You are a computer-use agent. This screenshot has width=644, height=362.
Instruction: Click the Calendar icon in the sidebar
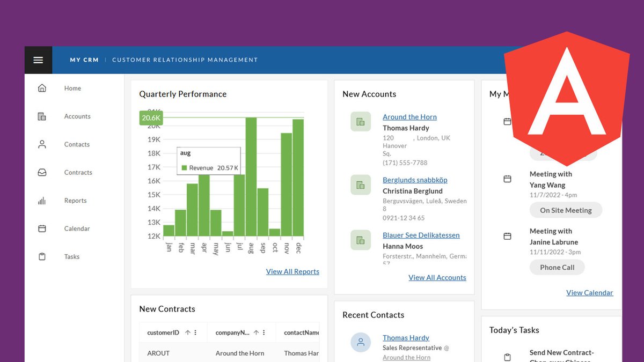click(42, 228)
